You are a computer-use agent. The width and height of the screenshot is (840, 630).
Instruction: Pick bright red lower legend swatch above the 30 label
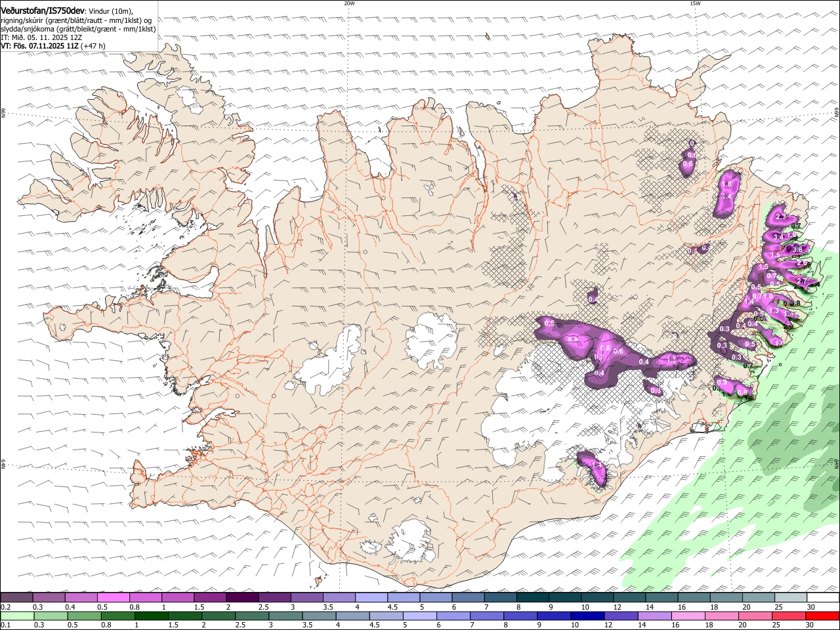(x=822, y=616)
